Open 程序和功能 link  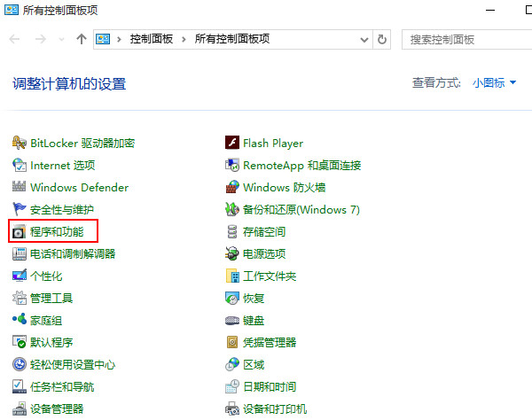click(57, 231)
